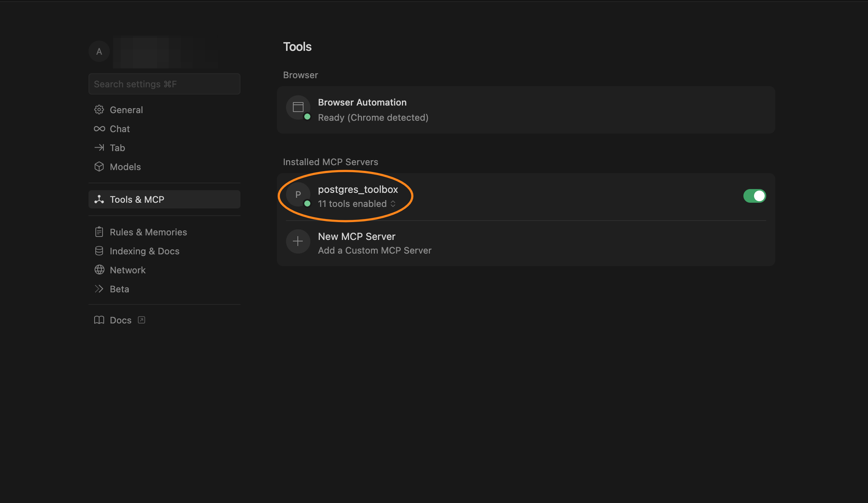Click Add a Custom MCP Server
The height and width of the screenshot is (503, 868).
[x=375, y=251]
